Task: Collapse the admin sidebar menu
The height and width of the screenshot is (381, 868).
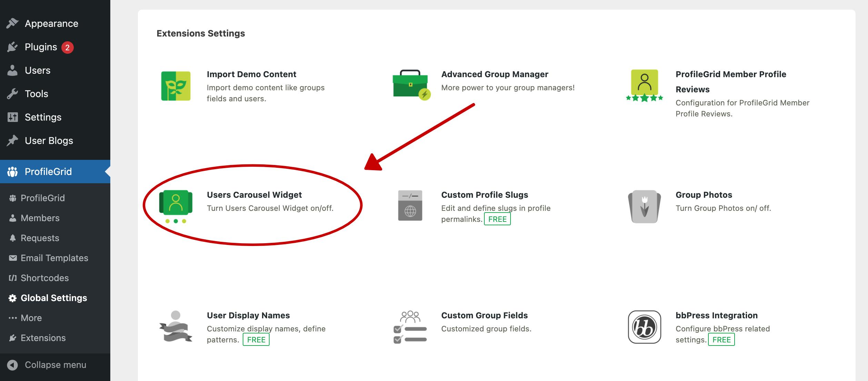Action: pyautogui.click(x=55, y=365)
